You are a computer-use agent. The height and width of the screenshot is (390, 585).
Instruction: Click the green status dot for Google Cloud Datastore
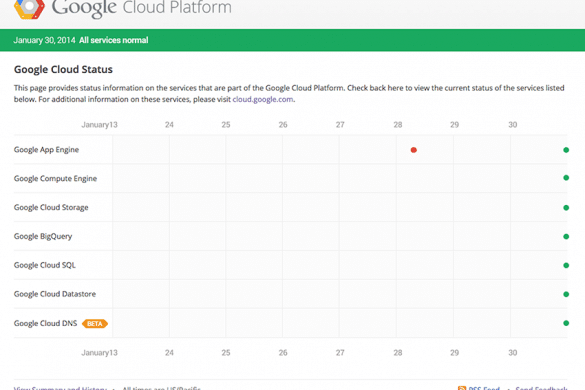[x=566, y=294]
